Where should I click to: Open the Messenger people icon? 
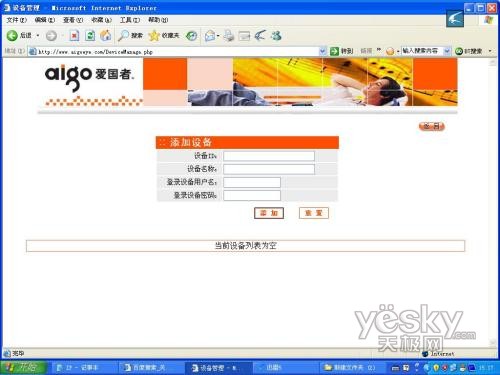pyautogui.click(x=276, y=35)
